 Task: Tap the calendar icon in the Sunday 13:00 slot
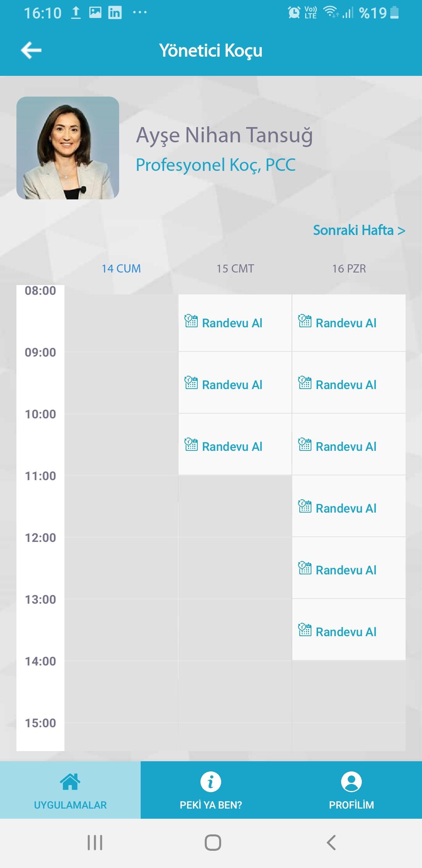[305, 630]
